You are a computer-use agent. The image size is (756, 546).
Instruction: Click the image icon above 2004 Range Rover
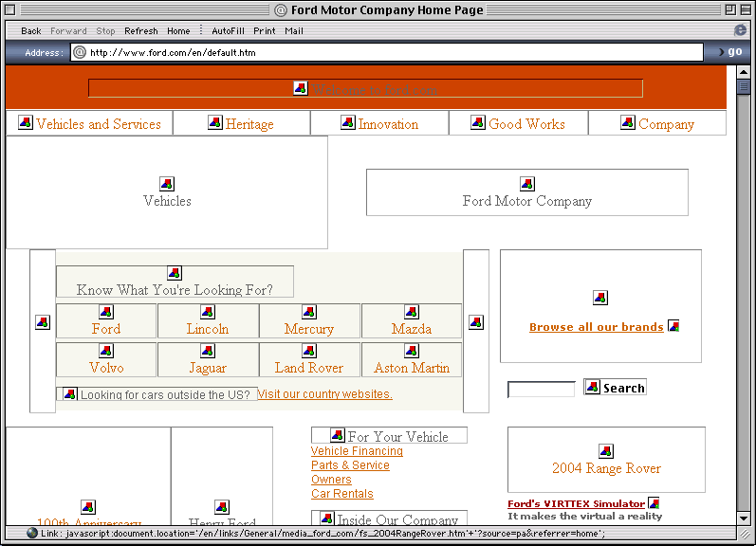coord(606,450)
